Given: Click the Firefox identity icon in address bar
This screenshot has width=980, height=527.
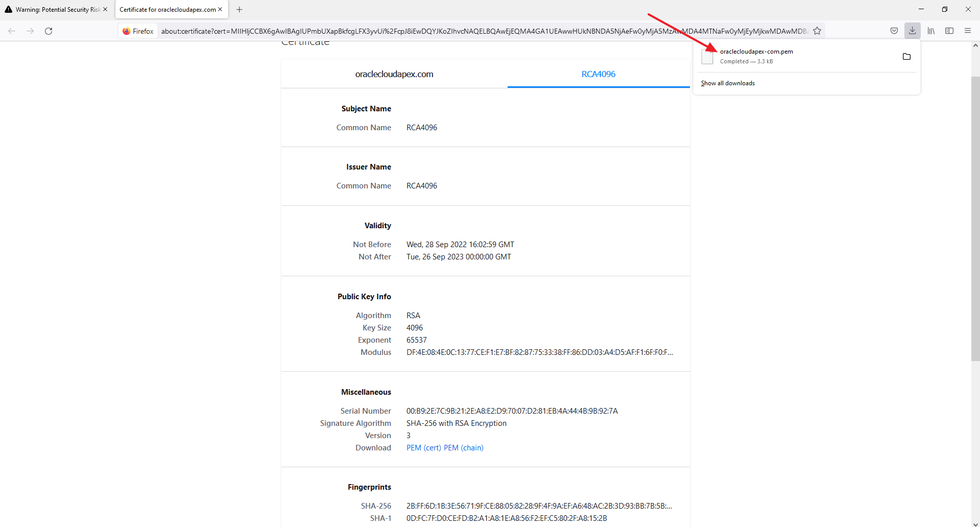Looking at the screenshot, I should 138,31.
